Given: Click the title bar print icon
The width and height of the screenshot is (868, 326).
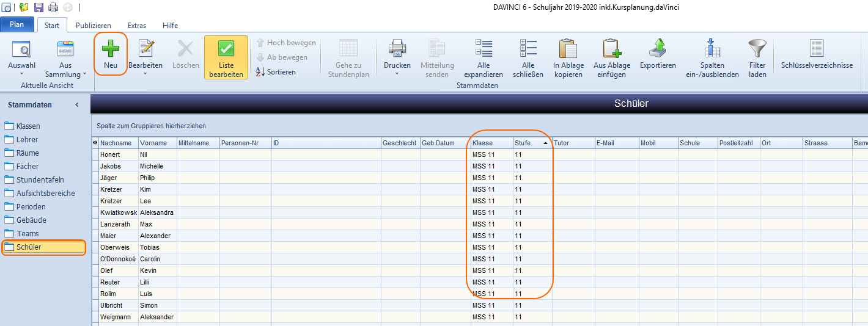Looking at the screenshot, I should pos(53,7).
